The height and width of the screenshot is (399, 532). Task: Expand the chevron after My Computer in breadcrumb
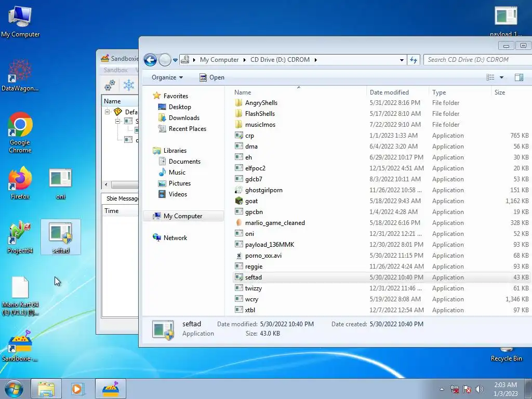(244, 60)
